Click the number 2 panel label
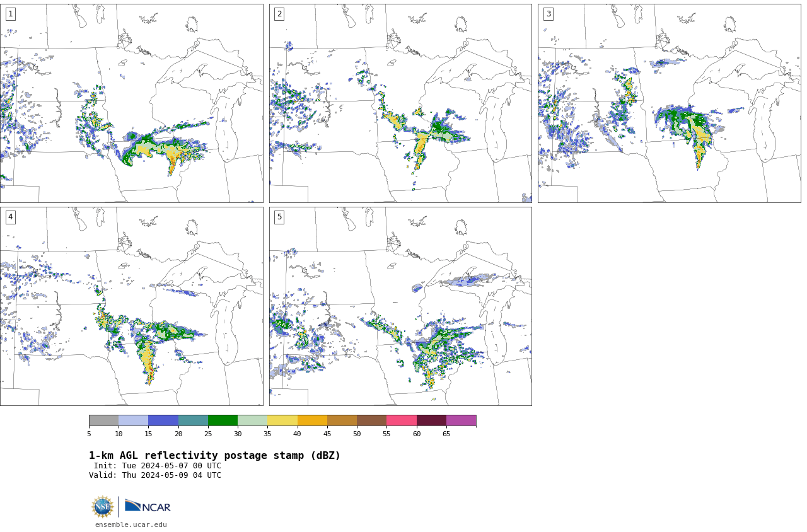 [279, 14]
